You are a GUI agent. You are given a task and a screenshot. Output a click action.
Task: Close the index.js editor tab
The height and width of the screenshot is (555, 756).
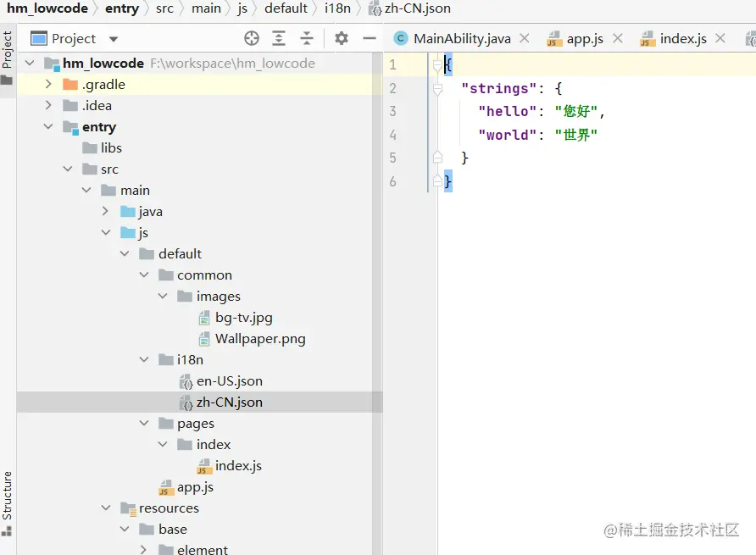coord(720,38)
